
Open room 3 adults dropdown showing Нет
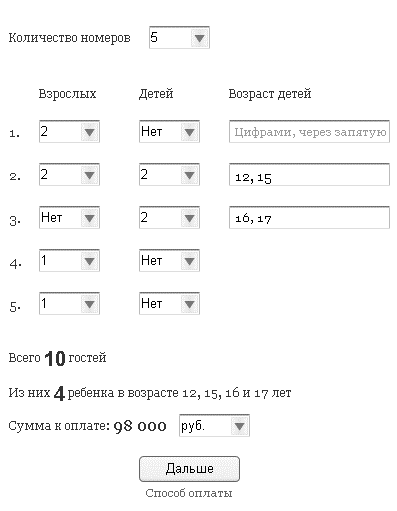69,217
